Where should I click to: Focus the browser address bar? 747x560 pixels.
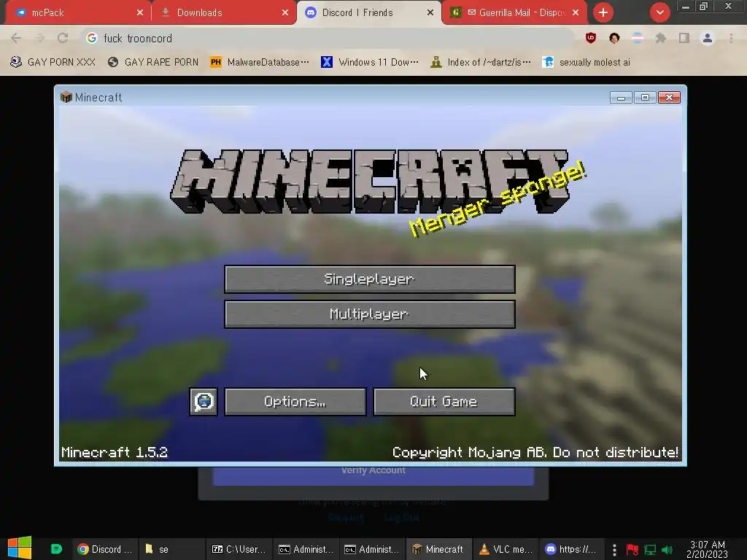click(329, 38)
